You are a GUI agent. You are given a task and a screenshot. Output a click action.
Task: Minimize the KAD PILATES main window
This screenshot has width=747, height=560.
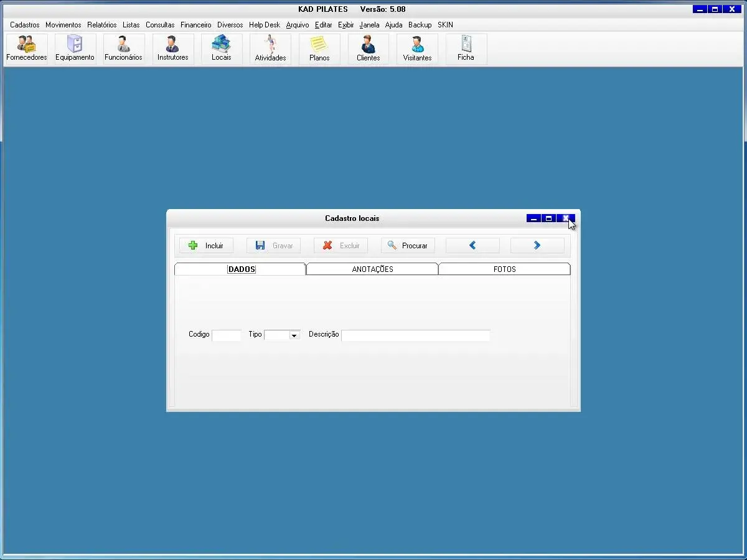[700, 9]
